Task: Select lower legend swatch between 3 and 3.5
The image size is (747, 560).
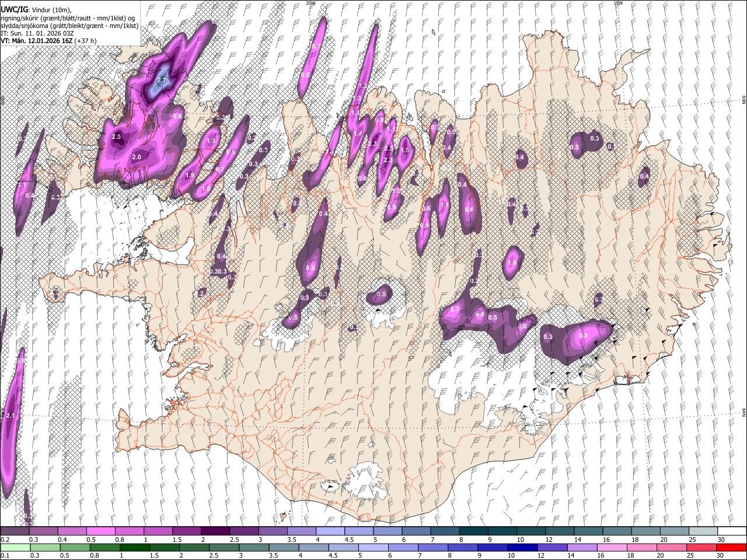Action: pyautogui.click(x=254, y=547)
